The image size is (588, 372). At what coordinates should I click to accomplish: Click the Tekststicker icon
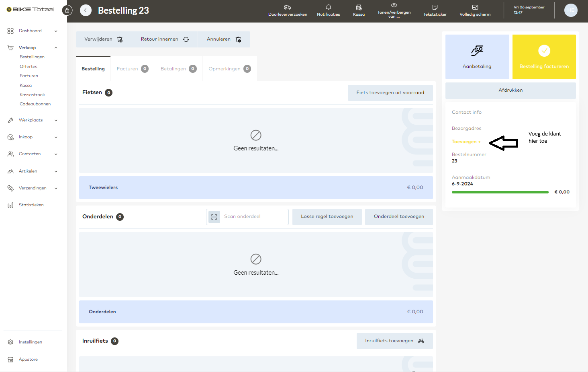[x=435, y=10]
